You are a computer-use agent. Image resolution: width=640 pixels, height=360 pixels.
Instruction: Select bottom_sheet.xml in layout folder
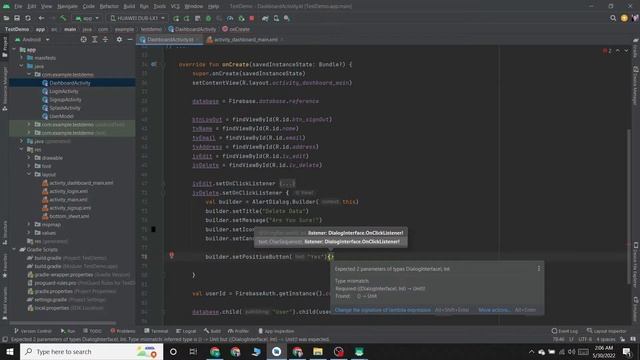(x=69, y=216)
